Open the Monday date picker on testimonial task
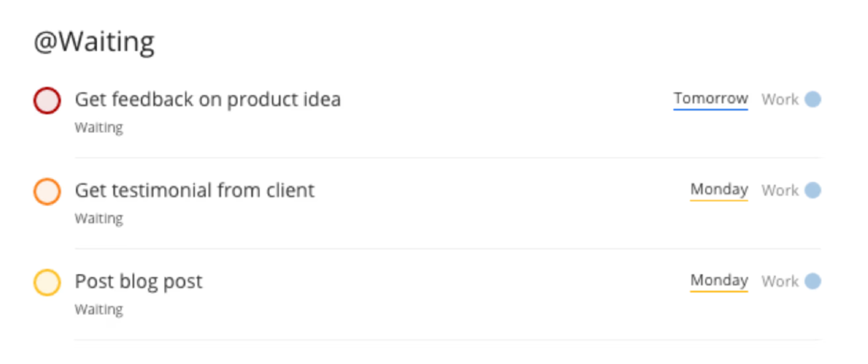Image resolution: width=868 pixels, height=364 pixels. (718, 190)
